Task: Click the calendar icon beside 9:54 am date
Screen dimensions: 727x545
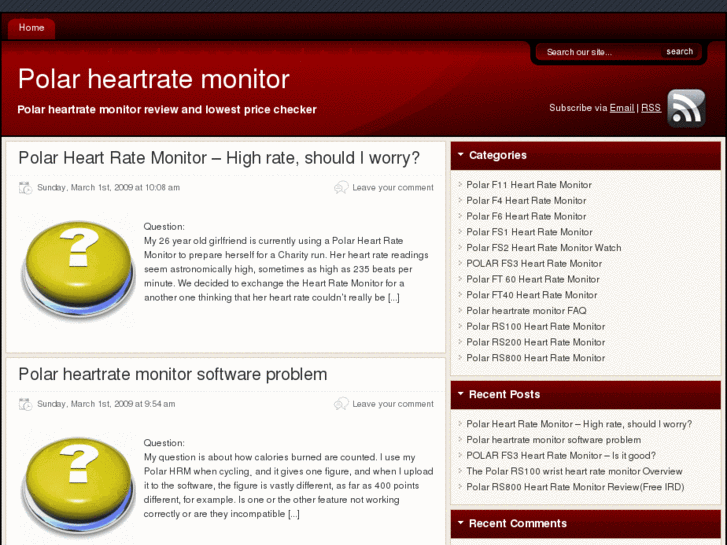Action: click(26, 404)
